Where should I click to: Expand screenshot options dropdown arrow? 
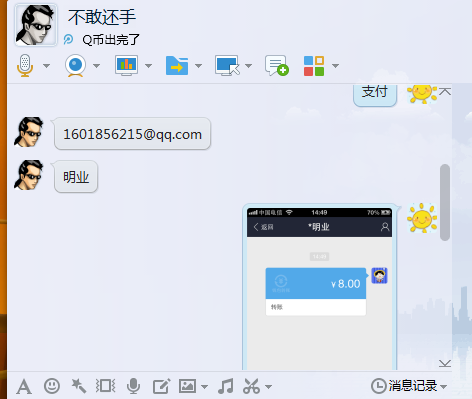(268, 387)
